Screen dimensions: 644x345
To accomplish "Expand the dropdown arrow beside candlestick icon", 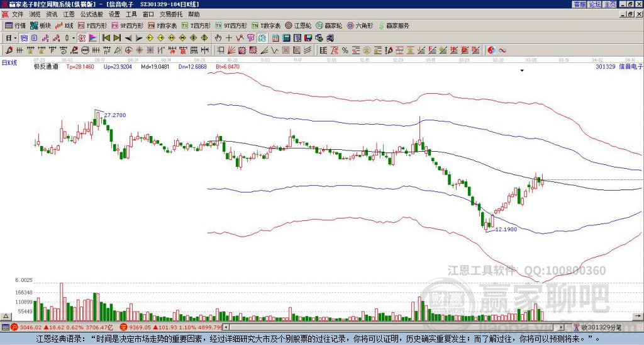I will (x=74, y=38).
